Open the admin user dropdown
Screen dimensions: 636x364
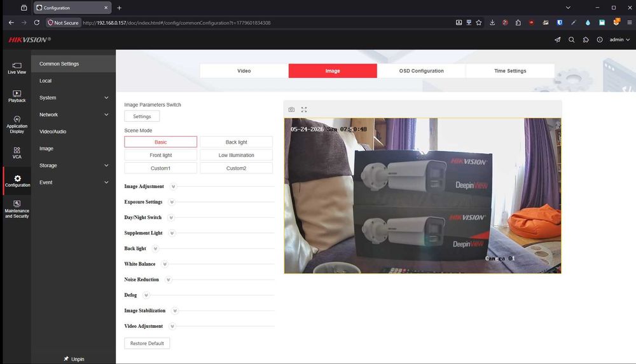[619, 40]
